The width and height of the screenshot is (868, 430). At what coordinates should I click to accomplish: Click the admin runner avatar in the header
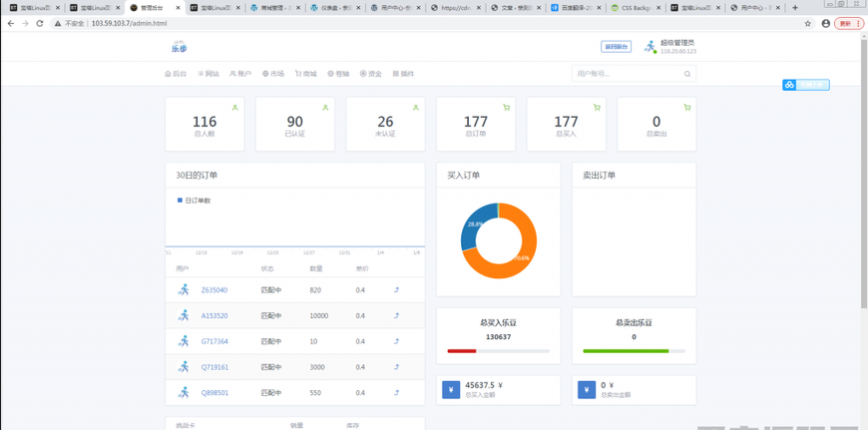651,46
